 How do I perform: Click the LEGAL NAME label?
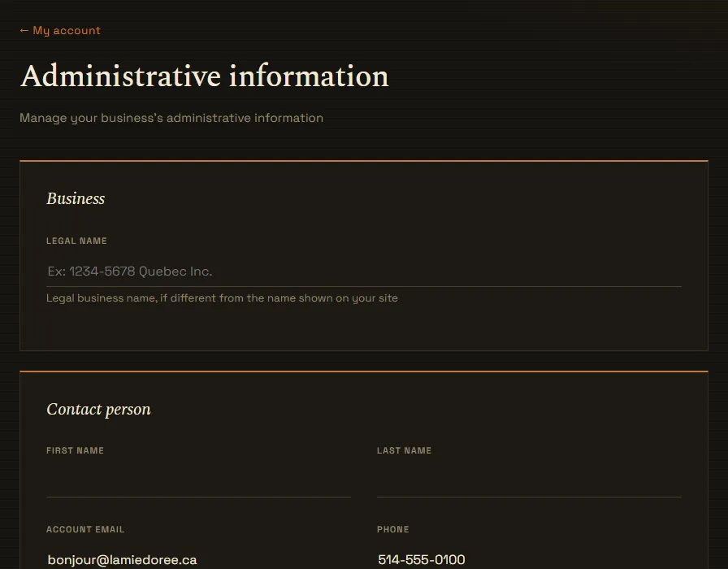tap(76, 241)
